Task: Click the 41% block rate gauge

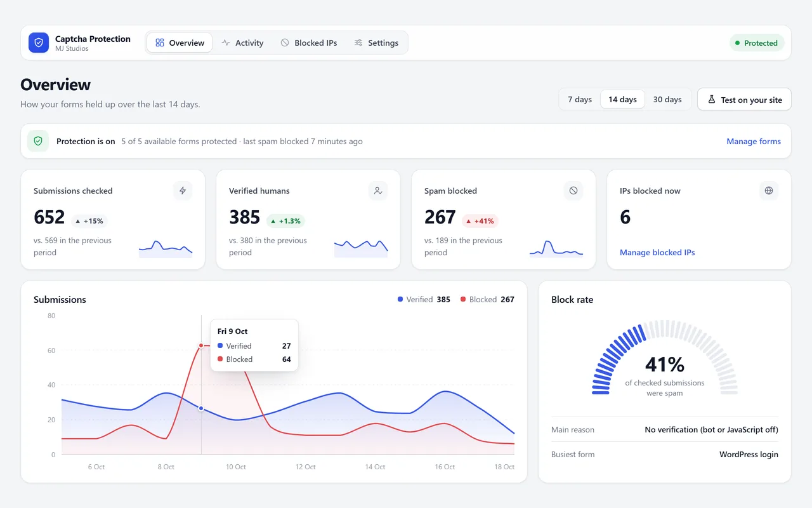Action: pyautogui.click(x=665, y=358)
